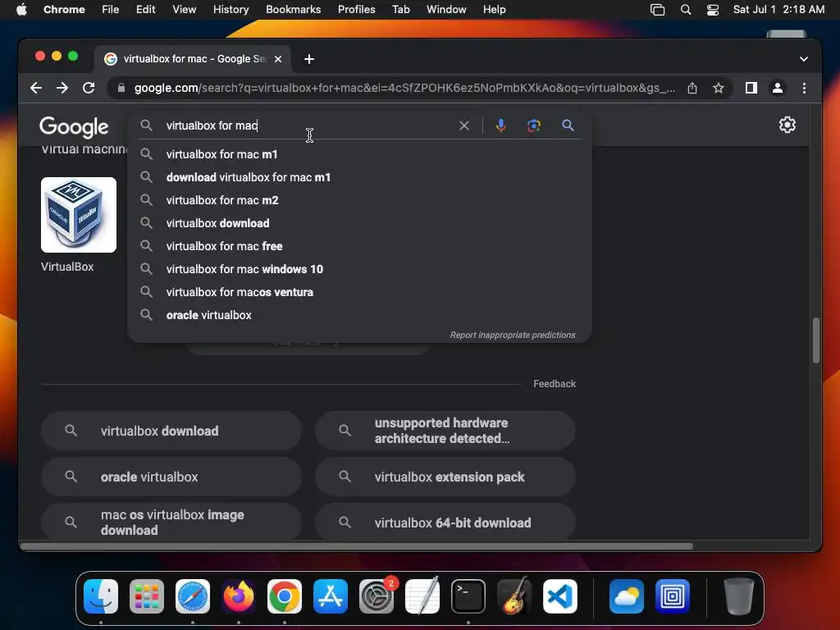This screenshot has height=630, width=840.
Task: Choose suggestion download virtualbox for mac m1
Action: click(359, 177)
